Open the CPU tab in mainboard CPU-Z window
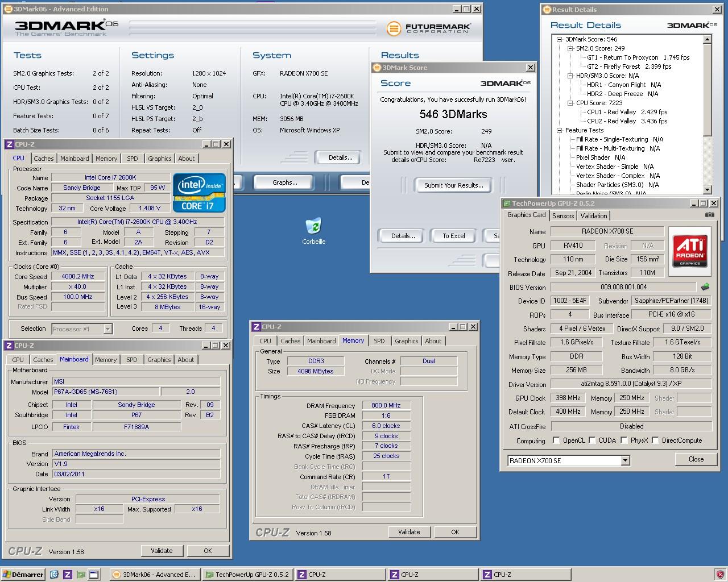 (x=18, y=360)
